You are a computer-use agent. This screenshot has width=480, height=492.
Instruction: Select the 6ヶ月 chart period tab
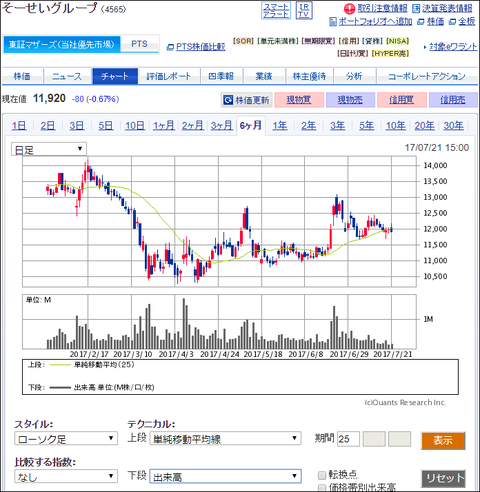click(x=251, y=126)
